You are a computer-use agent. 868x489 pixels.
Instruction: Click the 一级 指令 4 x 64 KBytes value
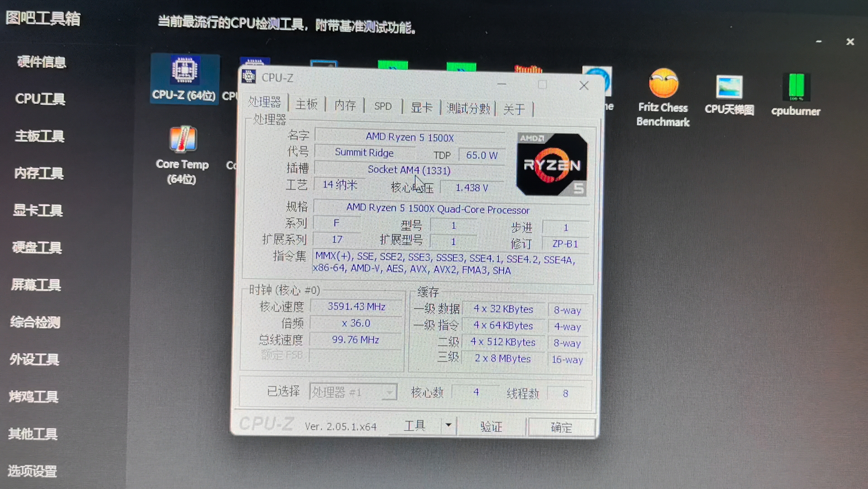[503, 326]
